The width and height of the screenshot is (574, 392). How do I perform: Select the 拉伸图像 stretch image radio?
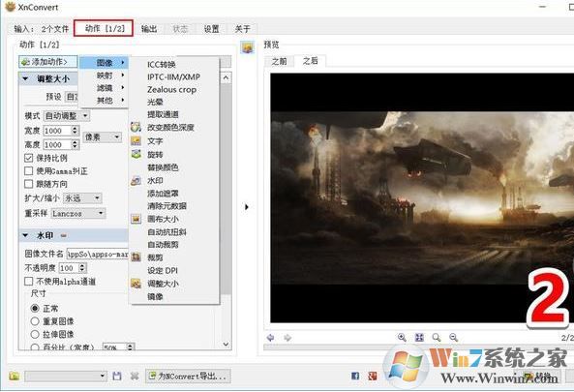(x=35, y=334)
